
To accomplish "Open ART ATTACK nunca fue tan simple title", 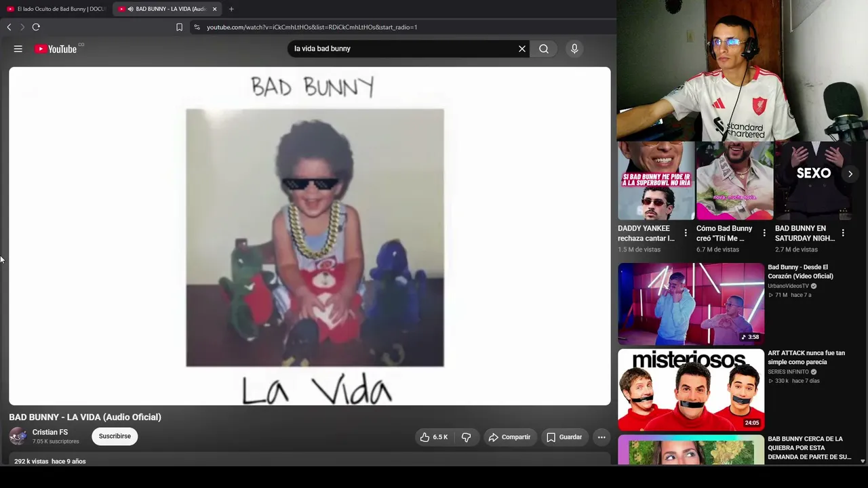I will (x=806, y=358).
